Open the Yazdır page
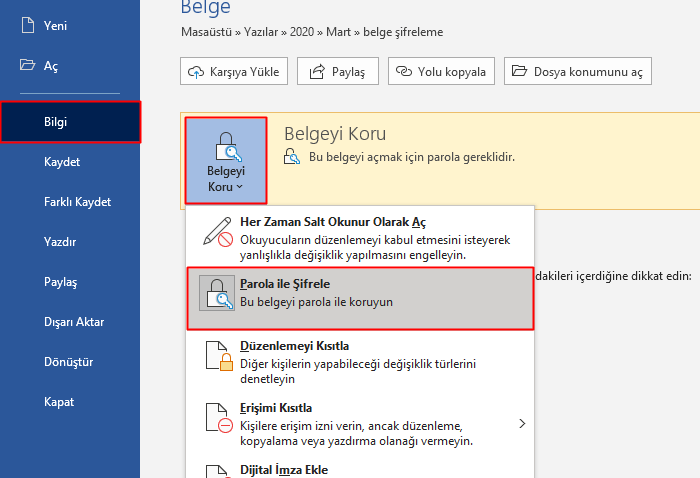Screen dimensions: 700x478 tap(60, 242)
